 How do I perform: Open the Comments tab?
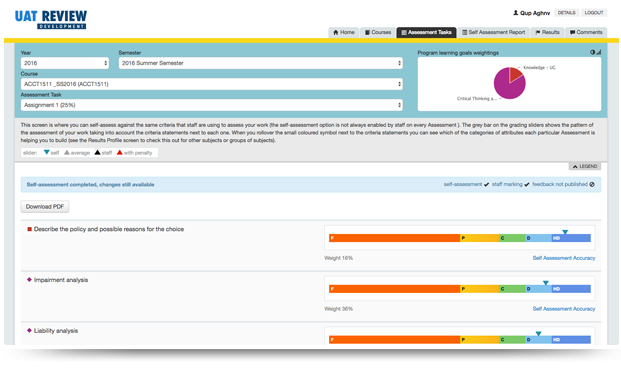(586, 32)
